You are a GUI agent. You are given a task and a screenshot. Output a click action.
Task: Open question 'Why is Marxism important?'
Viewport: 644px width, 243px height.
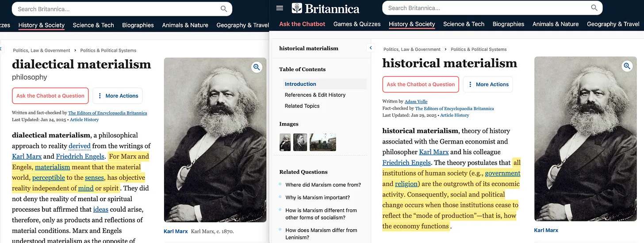318,197
